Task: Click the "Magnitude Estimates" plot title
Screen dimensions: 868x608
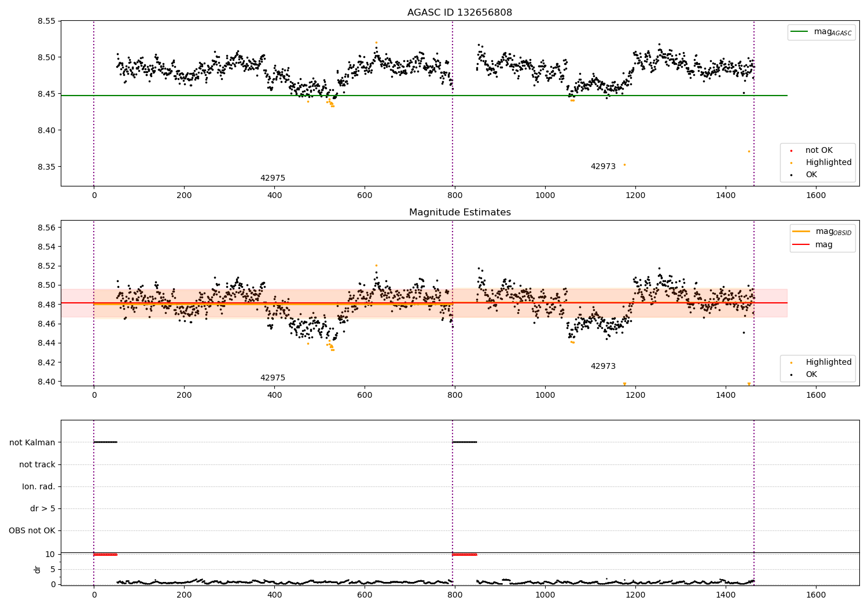Action: pos(459,213)
